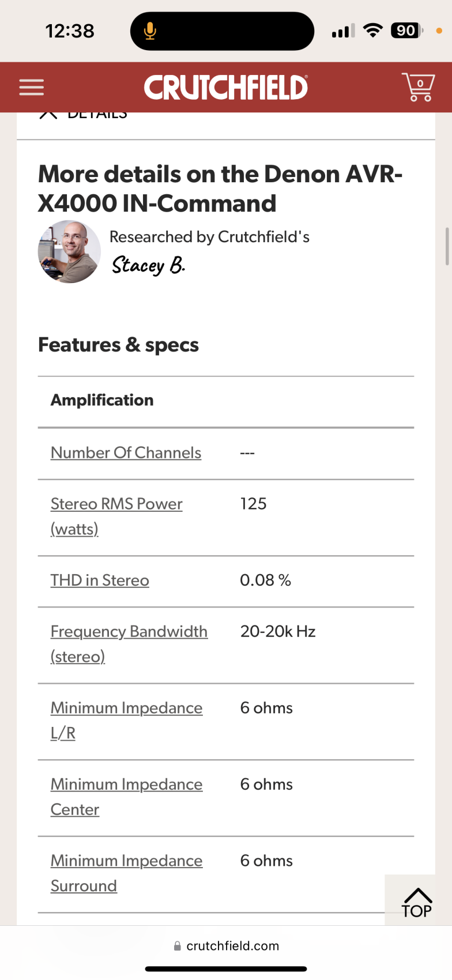452x980 pixels.
Task: Tap Minimum Impedance Surround link
Action: click(126, 861)
